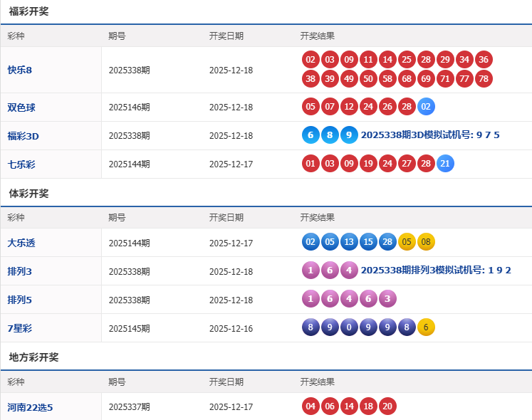532x420 pixels.
Task: Click the 河南22选5 lottery link
Action: [x=31, y=407]
